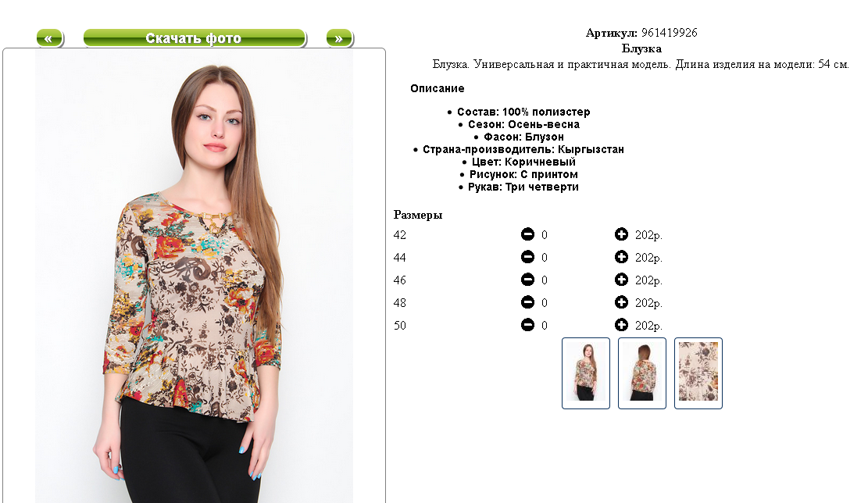Image resolution: width=868 pixels, height=503 pixels.
Task: Decrease quantity for size 50
Action: [x=527, y=326]
